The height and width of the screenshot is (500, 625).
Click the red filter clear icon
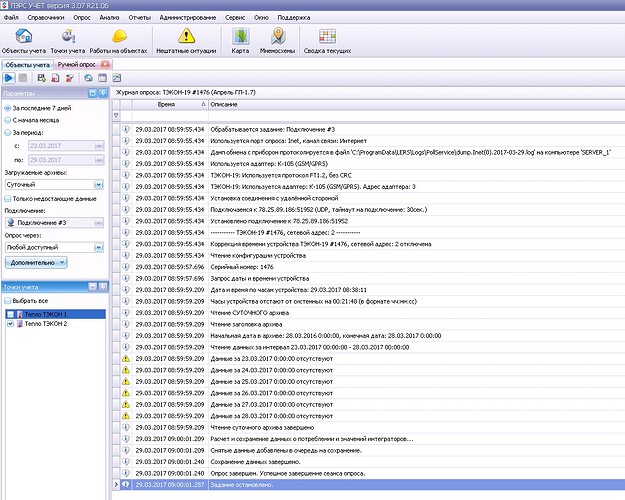tap(69, 78)
